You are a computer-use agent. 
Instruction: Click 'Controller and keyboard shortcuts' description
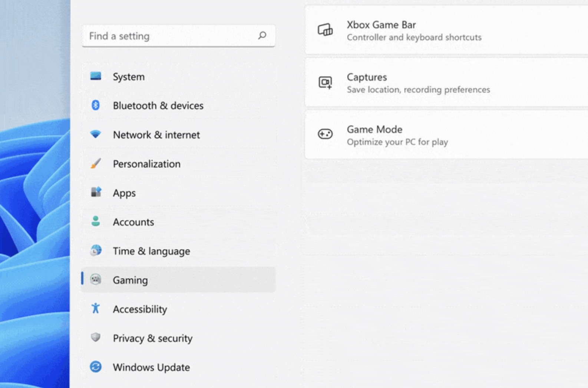(414, 37)
